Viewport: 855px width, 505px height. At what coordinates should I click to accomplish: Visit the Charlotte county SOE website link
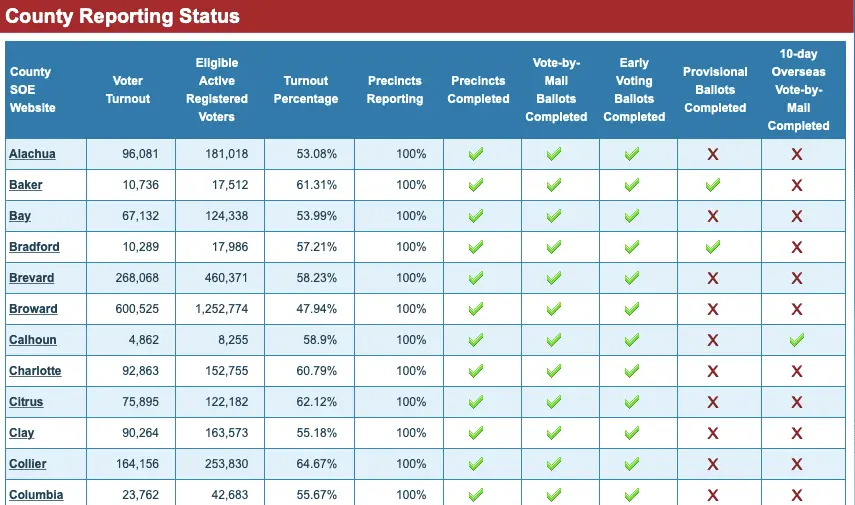point(35,371)
